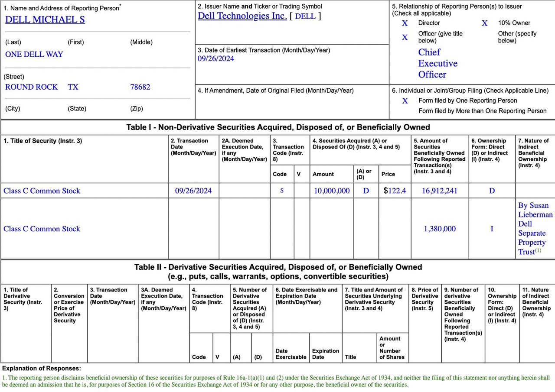Click the 1,380,000 beneficially owned amount

(x=440, y=229)
